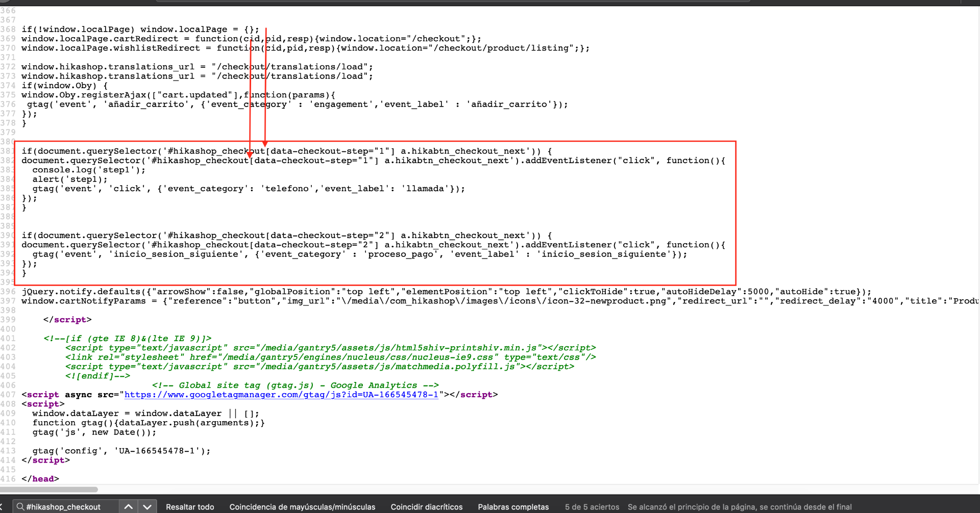Viewport: 980px width, 513px height.
Task: Click the 'window.dataLayer = window.dataLayer || [];' line
Action: pyautogui.click(x=145, y=414)
